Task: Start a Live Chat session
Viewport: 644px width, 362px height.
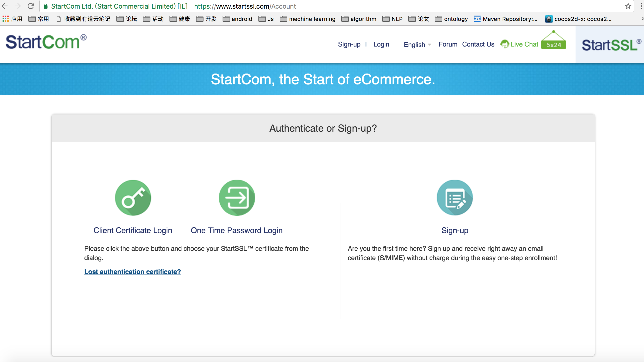Action: tap(524, 44)
